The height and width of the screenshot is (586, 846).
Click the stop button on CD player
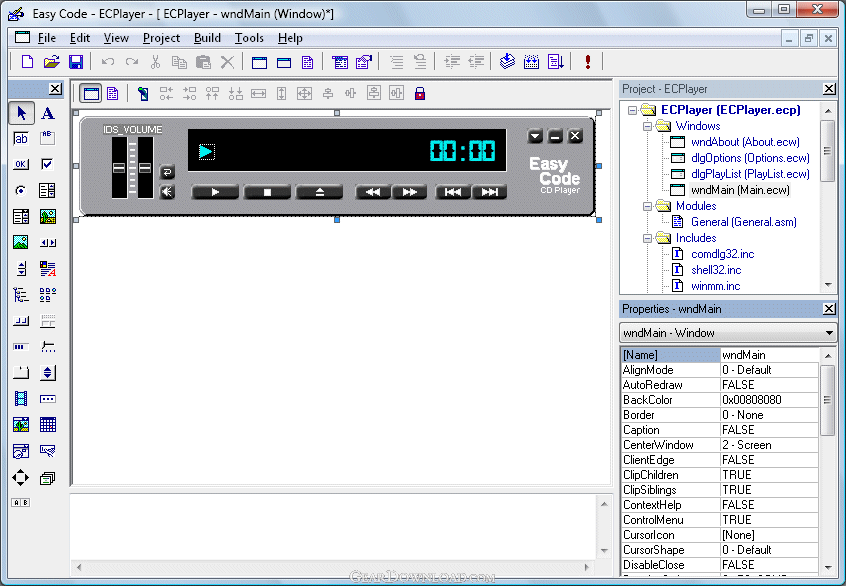pos(267,192)
